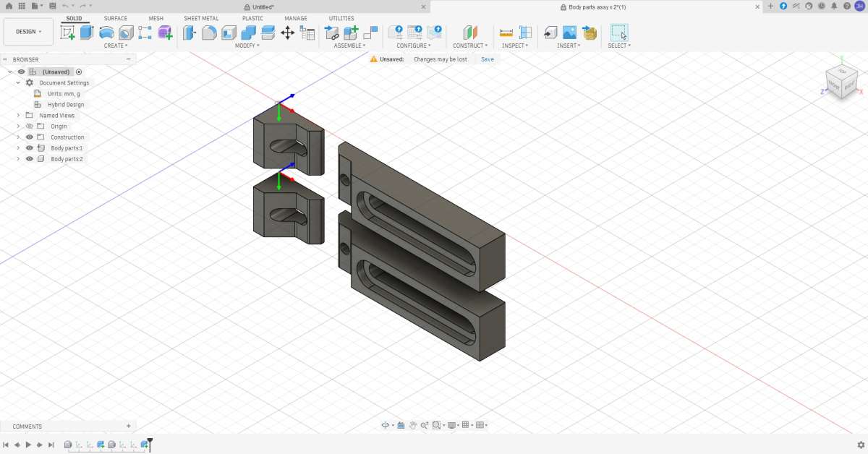Switch to the Untitled* document tab

(259, 7)
